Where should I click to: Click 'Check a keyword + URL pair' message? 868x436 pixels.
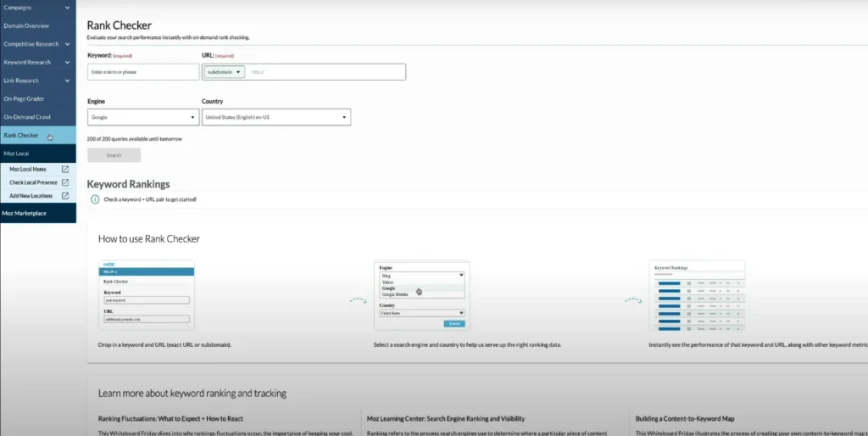150,199
